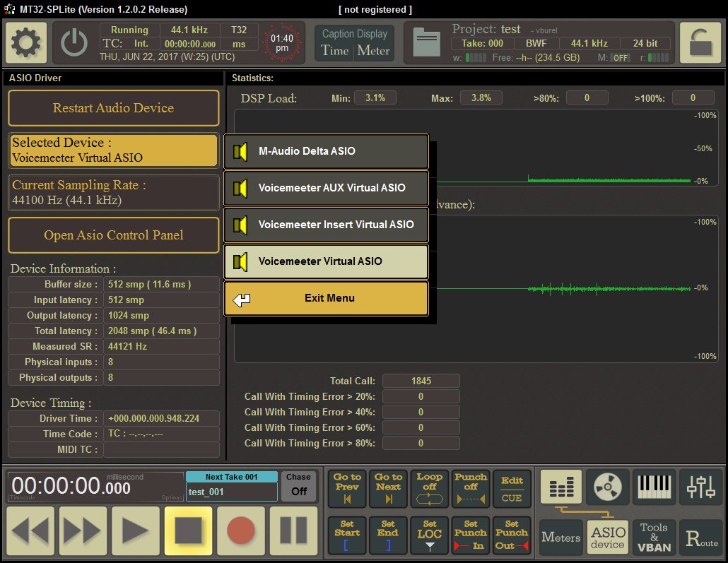Switch to the ASIO device tab

click(608, 538)
